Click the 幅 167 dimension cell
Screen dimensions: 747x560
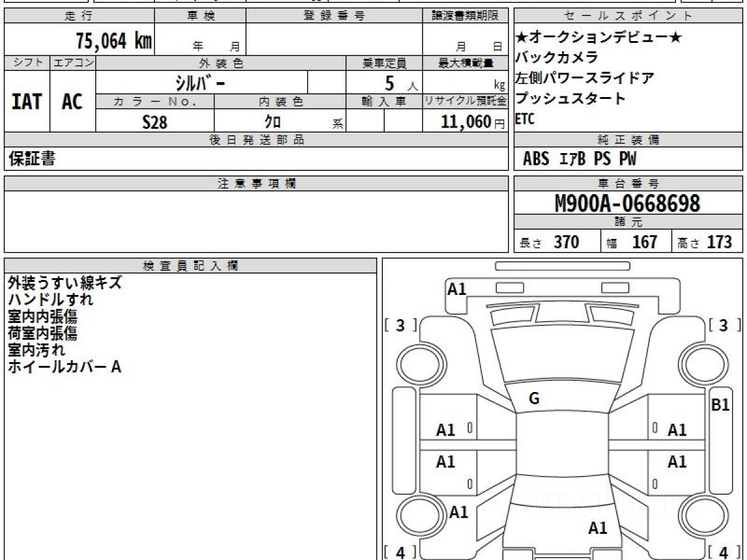(x=636, y=241)
